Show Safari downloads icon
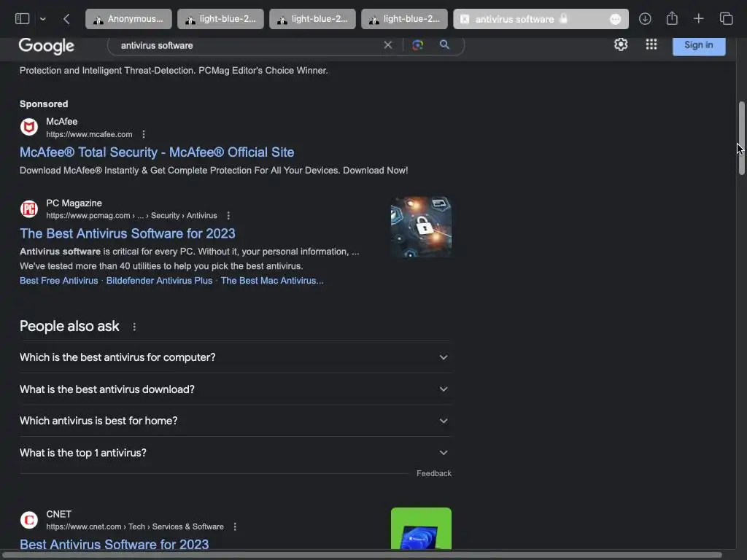 click(645, 18)
